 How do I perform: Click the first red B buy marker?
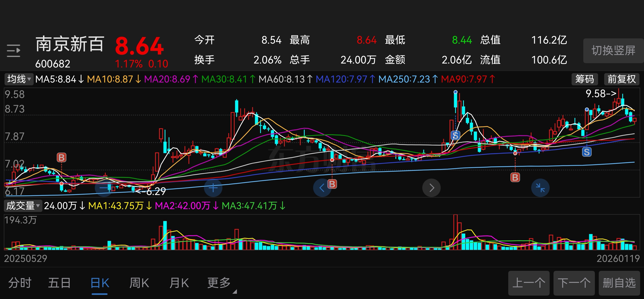(61, 158)
